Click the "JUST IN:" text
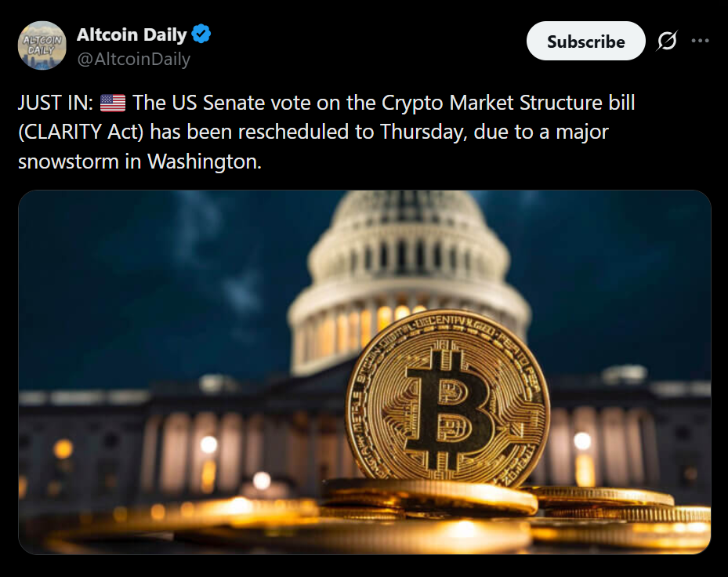This screenshot has width=728, height=577. 55,103
